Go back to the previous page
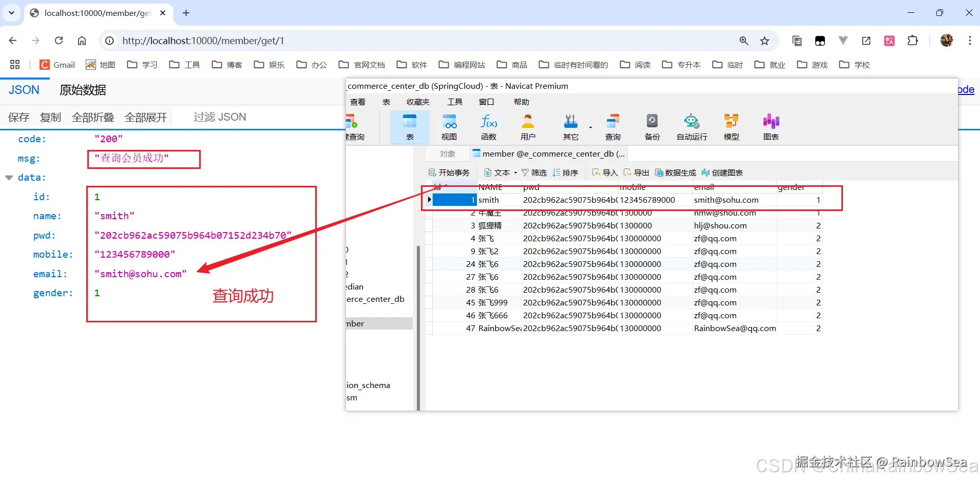The height and width of the screenshot is (482, 980). pos(13,41)
